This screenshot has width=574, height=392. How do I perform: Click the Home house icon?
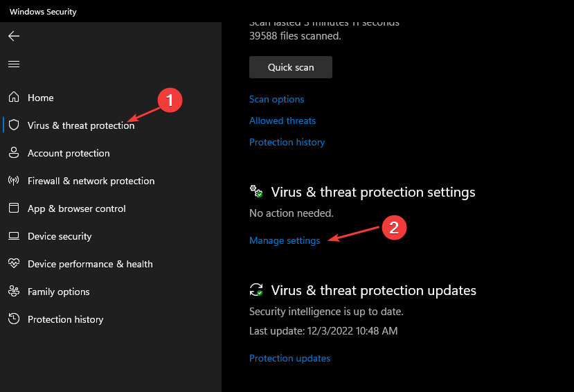[x=14, y=98]
